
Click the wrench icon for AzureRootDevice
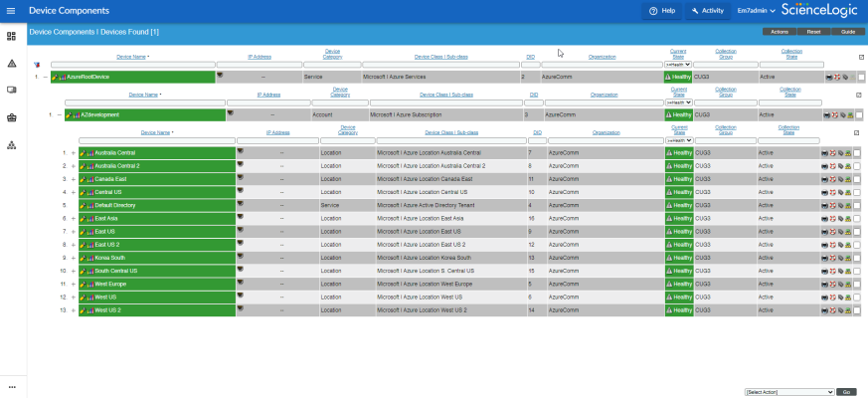pyautogui.click(x=55, y=77)
